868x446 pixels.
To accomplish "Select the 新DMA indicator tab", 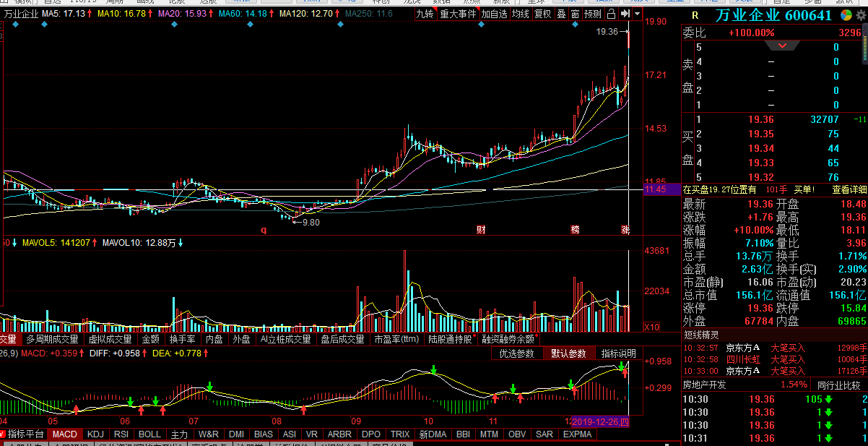I will (x=433, y=434).
